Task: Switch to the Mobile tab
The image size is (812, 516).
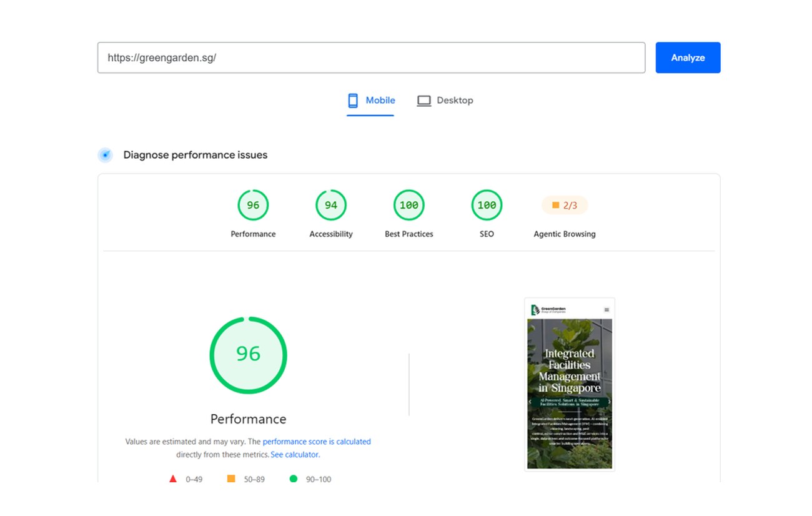Action: coord(371,101)
